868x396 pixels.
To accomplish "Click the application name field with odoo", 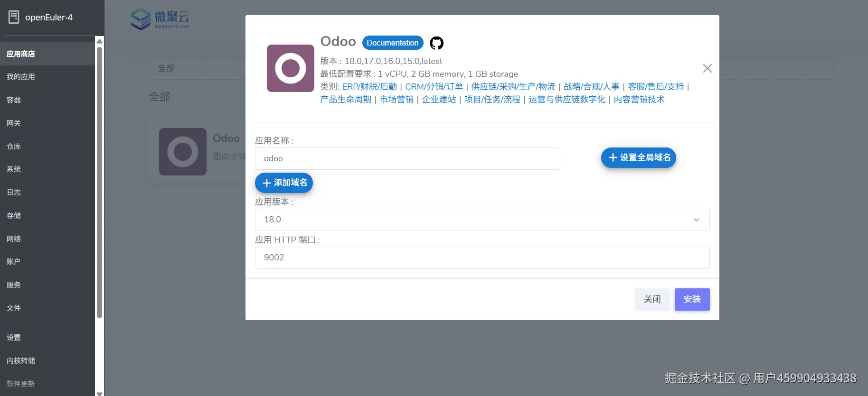I will (407, 158).
